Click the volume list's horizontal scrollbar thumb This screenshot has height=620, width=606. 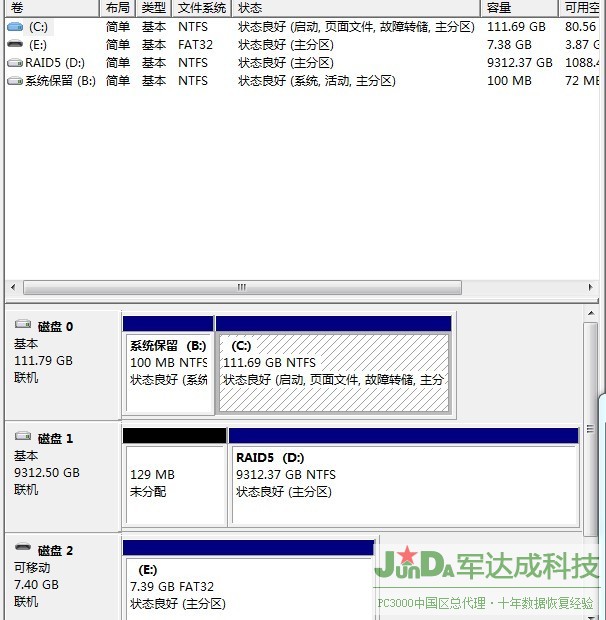coord(242,287)
